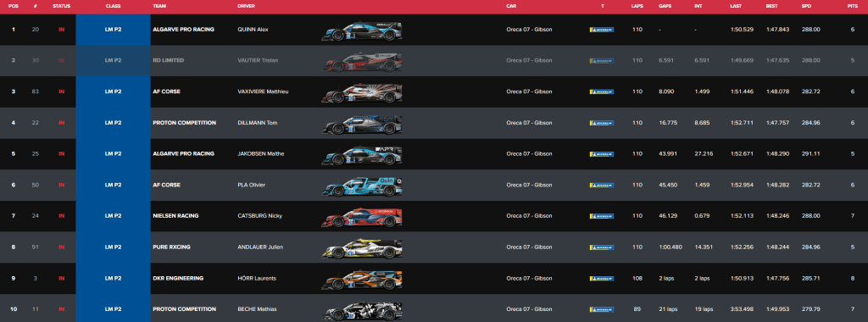Click team name DKR ENGINEERING

[x=178, y=278]
